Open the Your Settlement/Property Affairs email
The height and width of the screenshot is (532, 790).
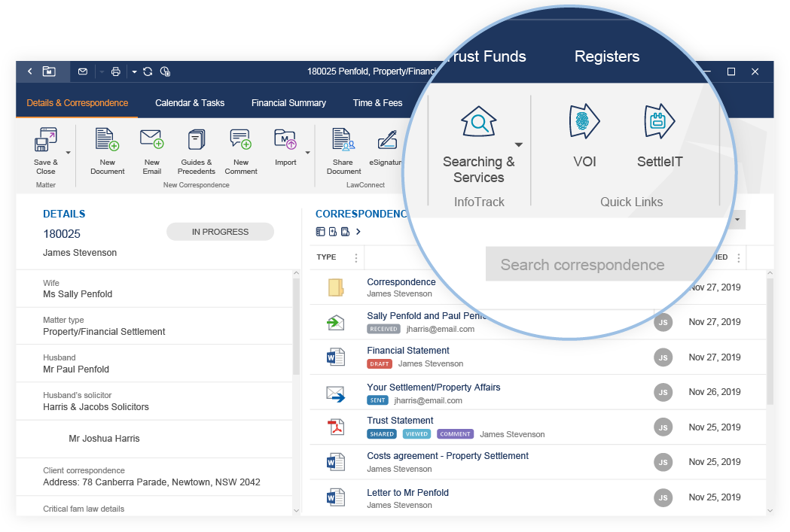click(x=433, y=387)
